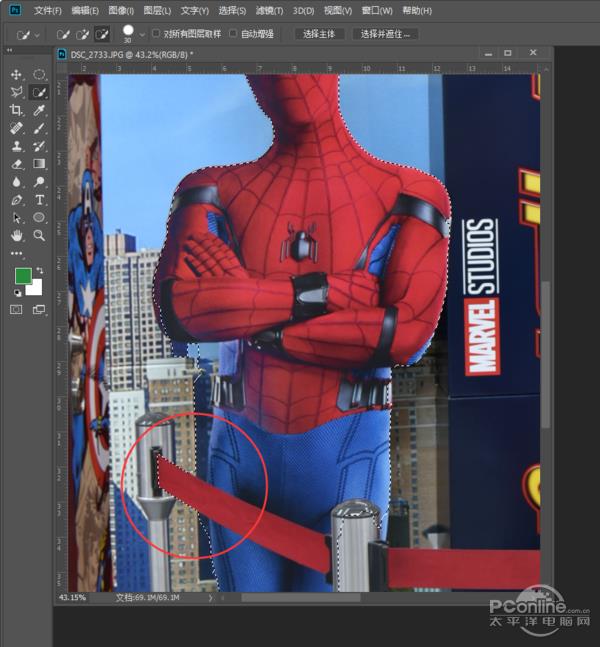Select the Dodge tool

pyautogui.click(x=39, y=182)
